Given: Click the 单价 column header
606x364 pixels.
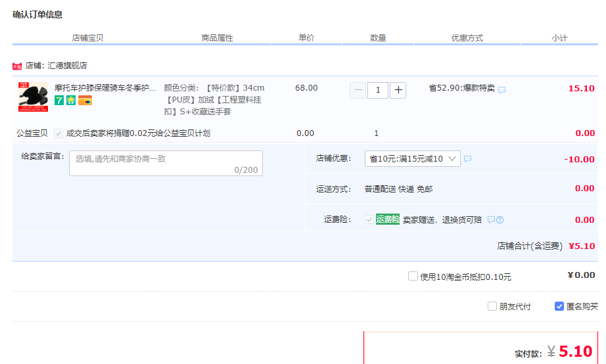Looking at the screenshot, I should [x=306, y=38].
